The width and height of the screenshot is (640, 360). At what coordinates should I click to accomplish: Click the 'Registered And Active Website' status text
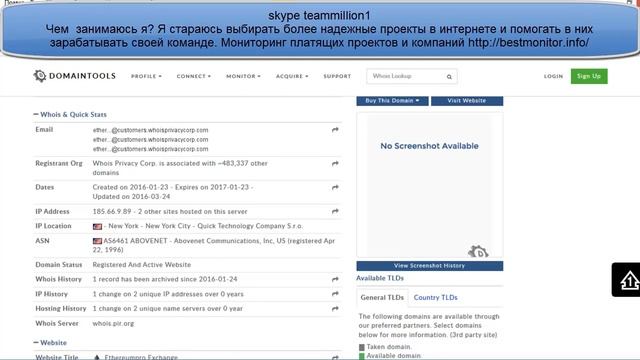point(142,265)
